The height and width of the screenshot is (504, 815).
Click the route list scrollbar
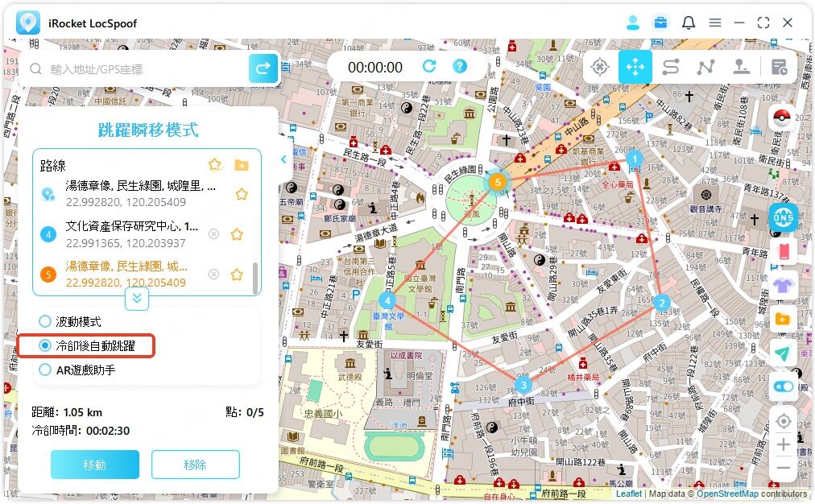pos(255,278)
